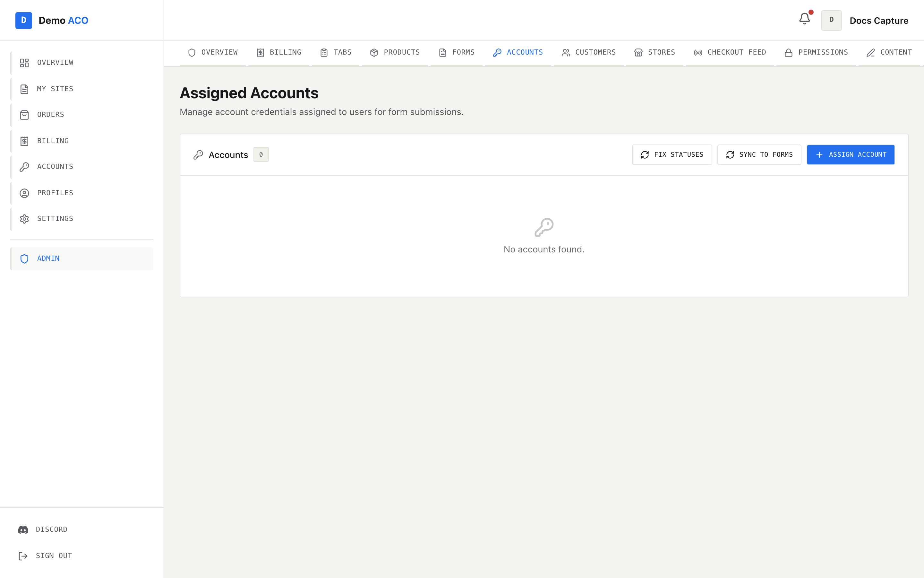Image resolution: width=924 pixels, height=578 pixels.
Task: Open Settings from the sidebar
Action: pos(82,219)
